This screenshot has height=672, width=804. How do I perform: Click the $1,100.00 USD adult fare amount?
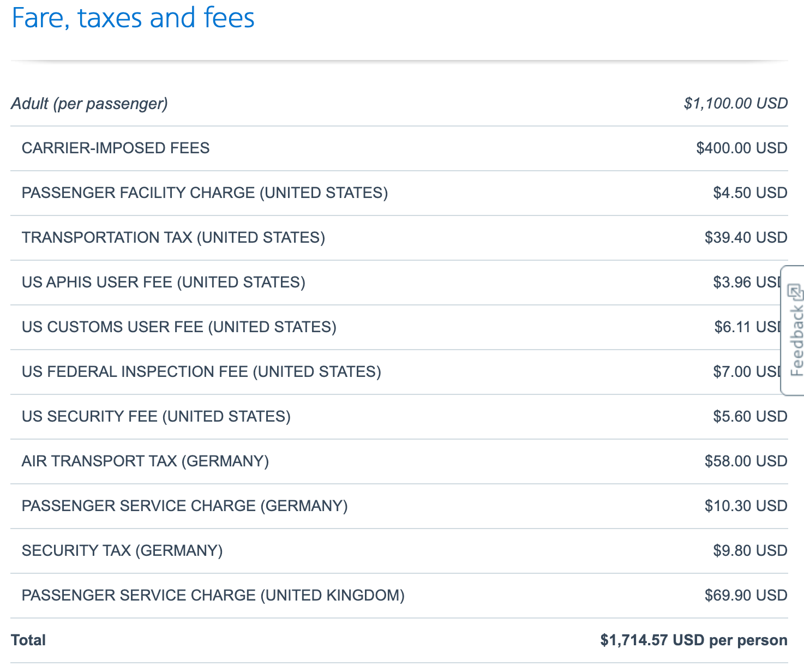735,104
